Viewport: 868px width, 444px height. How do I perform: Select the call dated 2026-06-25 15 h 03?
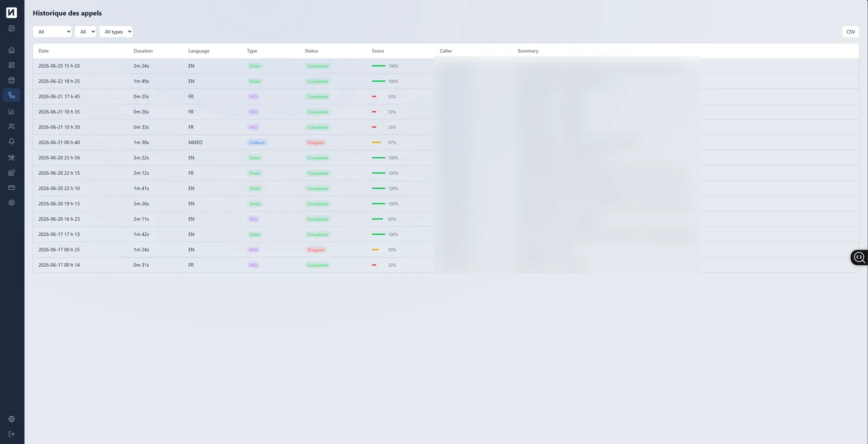[446, 66]
